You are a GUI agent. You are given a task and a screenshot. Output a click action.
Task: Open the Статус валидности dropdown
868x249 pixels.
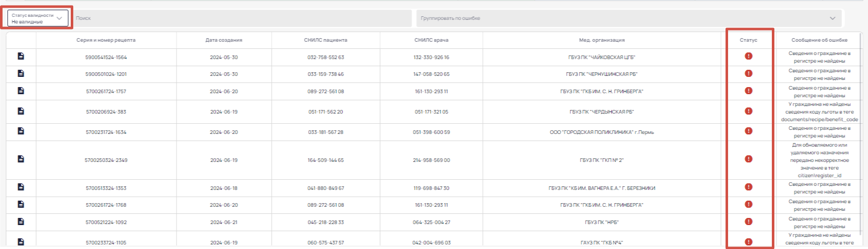pos(38,18)
